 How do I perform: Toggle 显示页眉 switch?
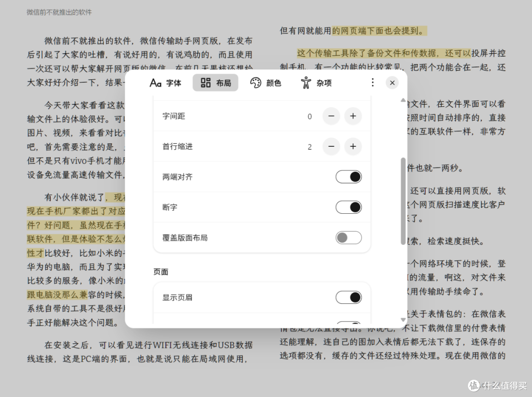348,298
